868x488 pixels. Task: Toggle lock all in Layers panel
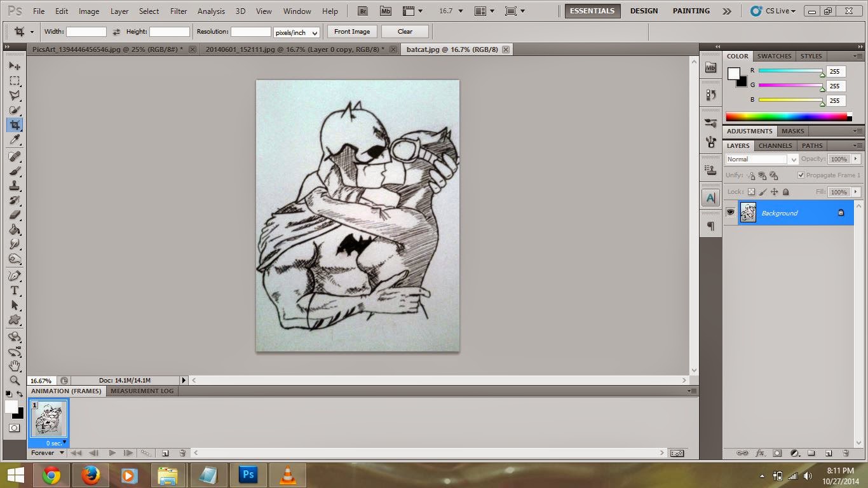pyautogui.click(x=785, y=192)
